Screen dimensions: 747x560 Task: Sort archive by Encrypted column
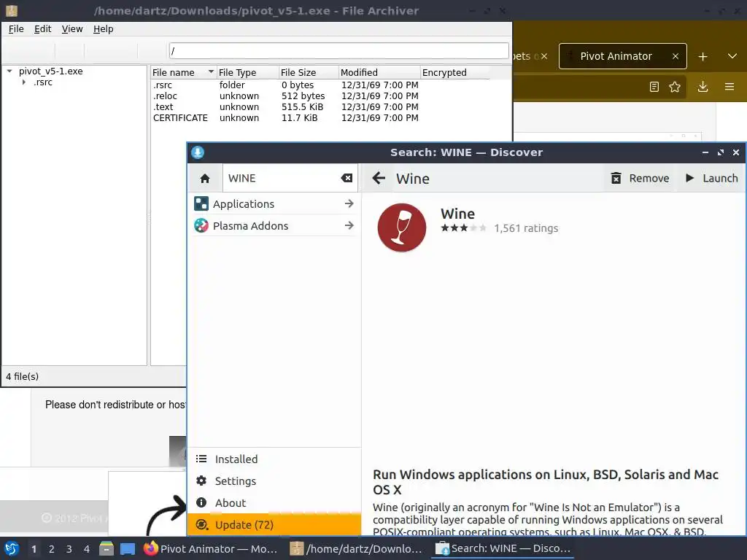tap(454, 72)
